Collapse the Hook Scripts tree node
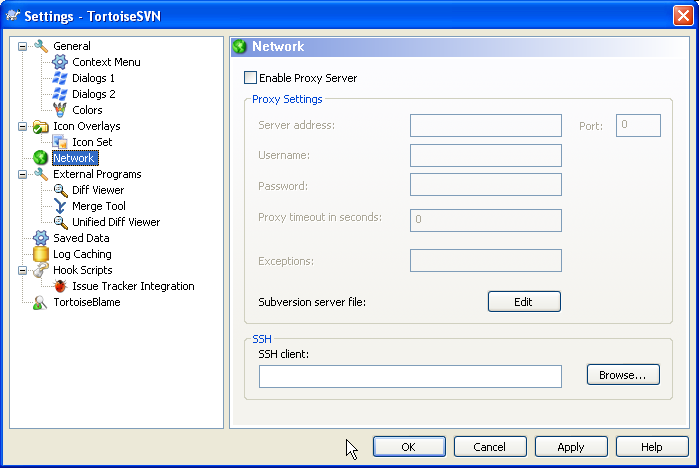The image size is (699, 468). 23,270
